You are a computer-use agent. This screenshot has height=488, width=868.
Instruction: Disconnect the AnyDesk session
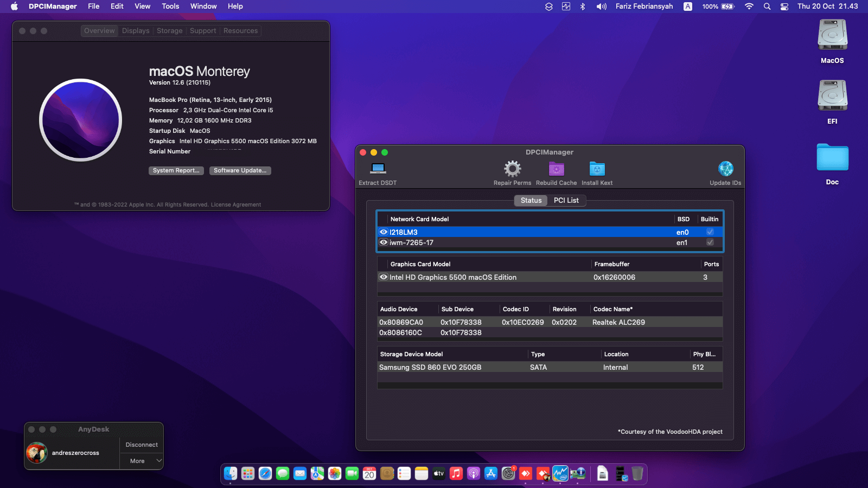point(142,445)
